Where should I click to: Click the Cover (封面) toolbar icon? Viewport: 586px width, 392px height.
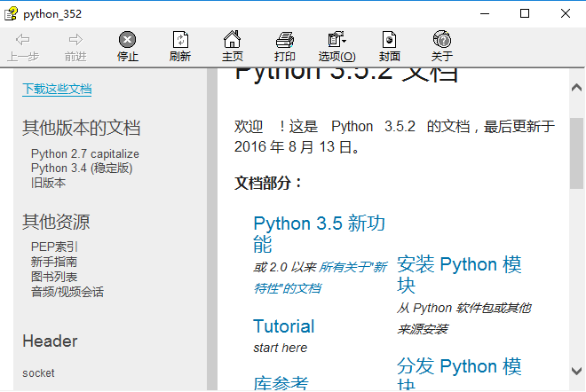(x=389, y=40)
